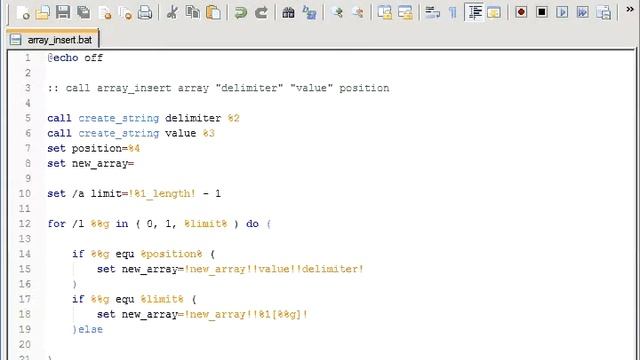Toggle synchronized vertical scrolling
Screen dimensions: 640x360
coord(384,13)
